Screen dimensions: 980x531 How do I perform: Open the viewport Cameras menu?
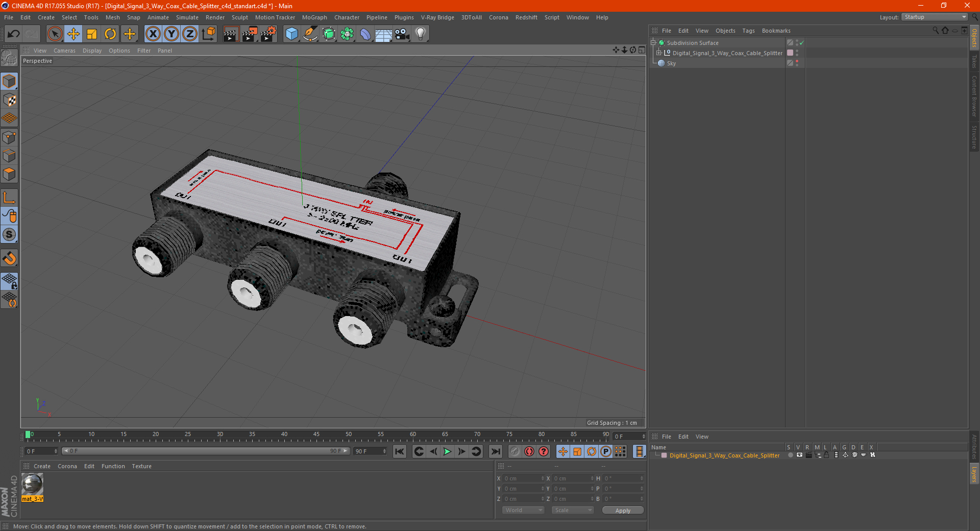point(64,51)
